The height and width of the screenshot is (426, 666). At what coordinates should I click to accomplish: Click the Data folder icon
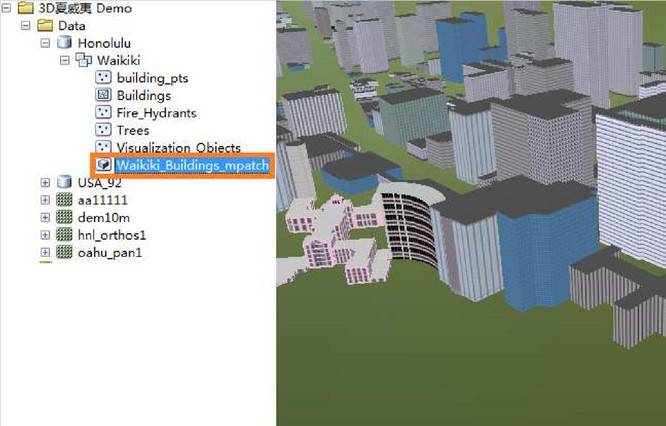coord(45,25)
